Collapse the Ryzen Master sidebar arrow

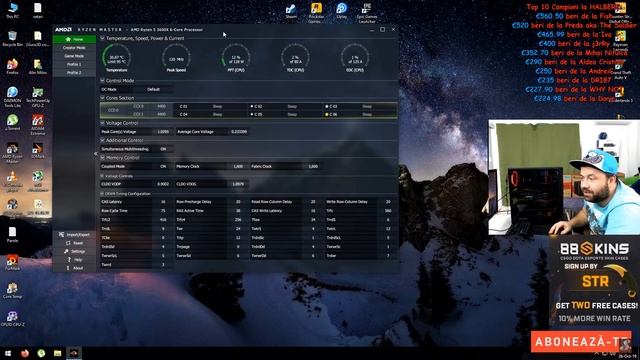[96, 154]
